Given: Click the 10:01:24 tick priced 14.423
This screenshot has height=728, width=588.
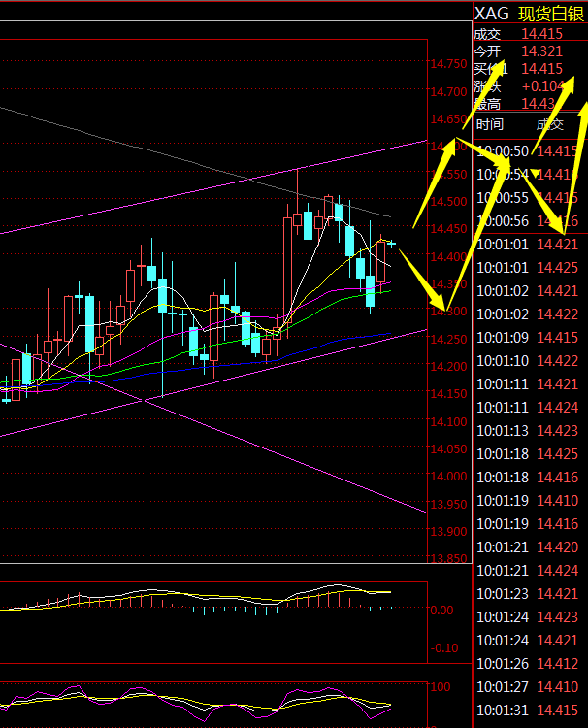Looking at the screenshot, I should (527, 617).
